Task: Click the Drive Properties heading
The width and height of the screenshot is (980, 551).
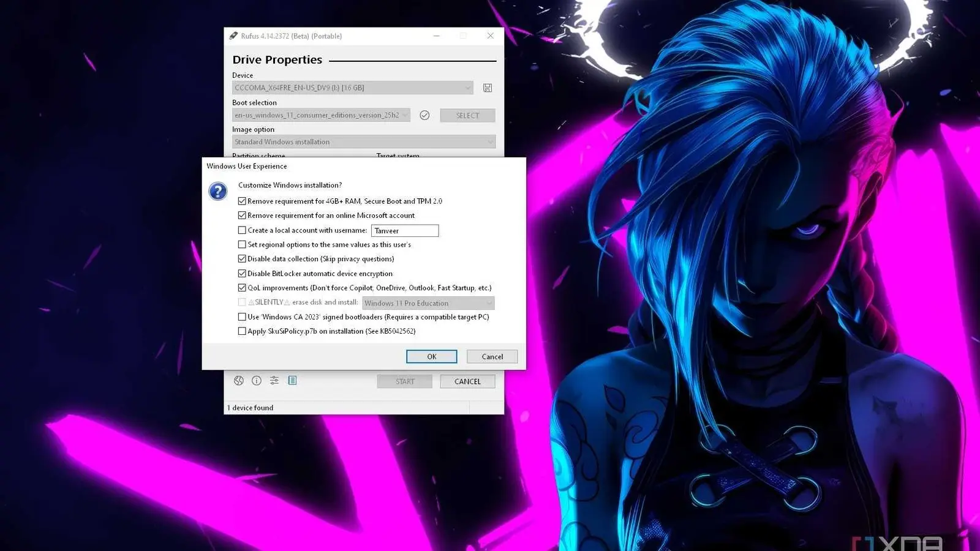Action: tap(277, 59)
